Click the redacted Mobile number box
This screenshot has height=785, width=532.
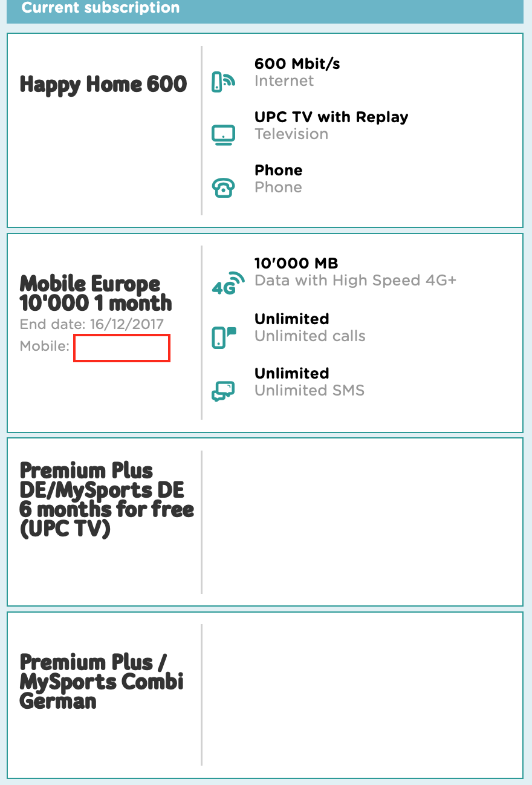click(122, 348)
